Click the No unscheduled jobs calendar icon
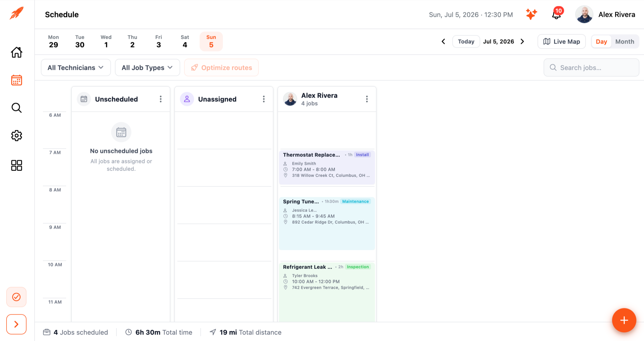Screen dimensions: 644x341 [121, 132]
